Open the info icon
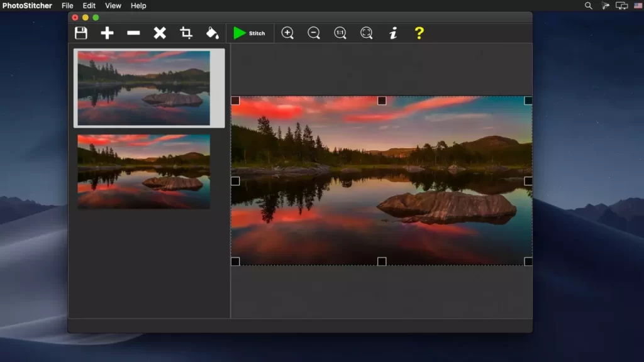 (x=393, y=33)
